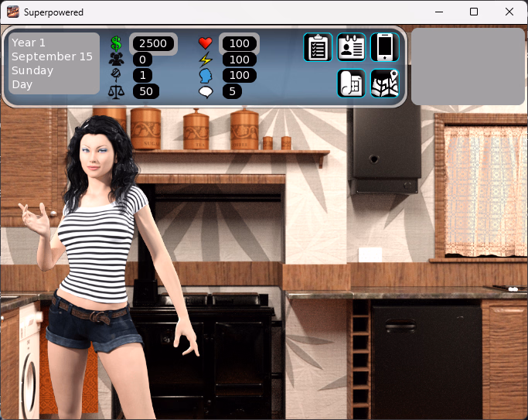Open the ID card profile icon
528x420 pixels.
(352, 47)
